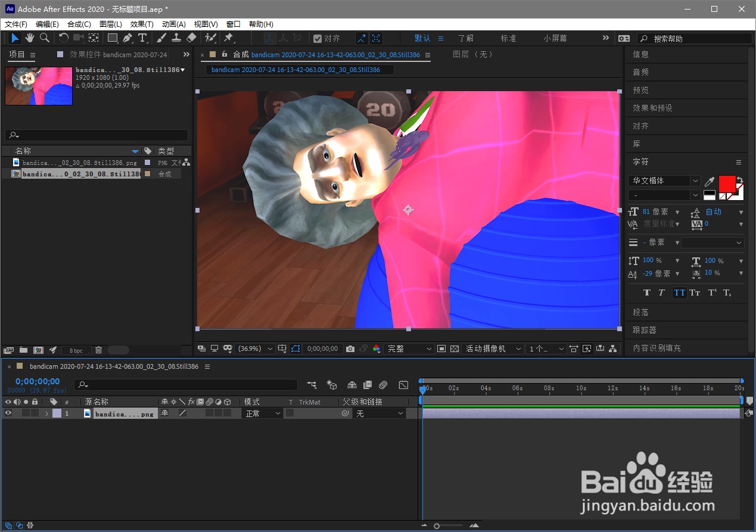Open the 完整 resolution dropdown

(x=410, y=349)
